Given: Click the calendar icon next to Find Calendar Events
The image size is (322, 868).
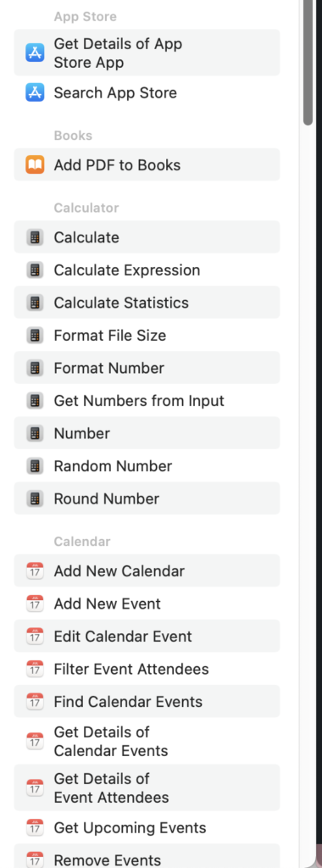Looking at the screenshot, I should click(35, 701).
